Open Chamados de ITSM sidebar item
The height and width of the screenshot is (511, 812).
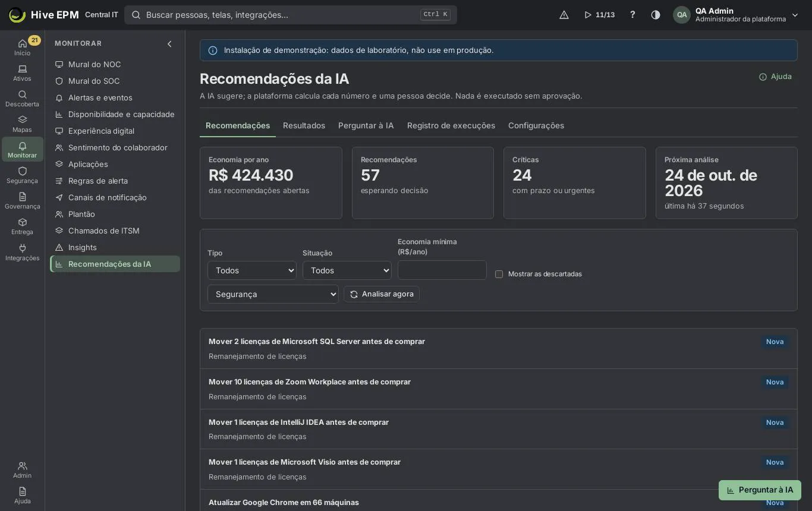click(115, 231)
